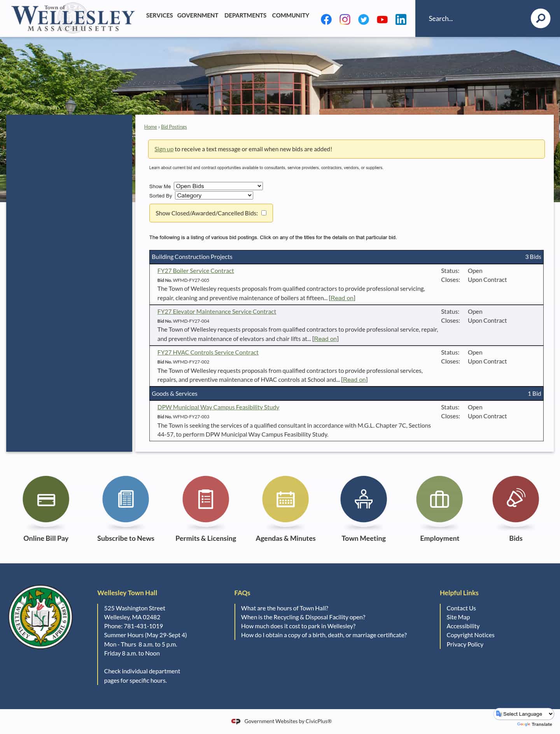
Task: Click the Online Bill Pay label
Action: [46, 538]
